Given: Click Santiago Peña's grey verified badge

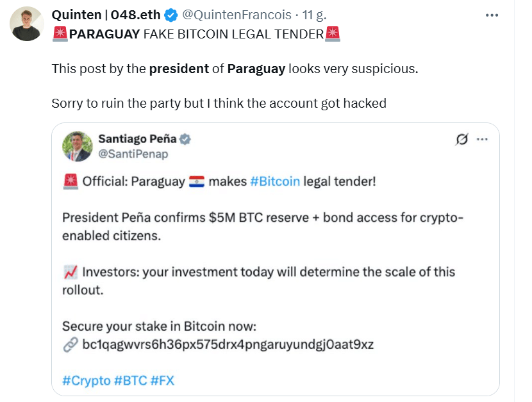Looking at the screenshot, I should [x=186, y=139].
